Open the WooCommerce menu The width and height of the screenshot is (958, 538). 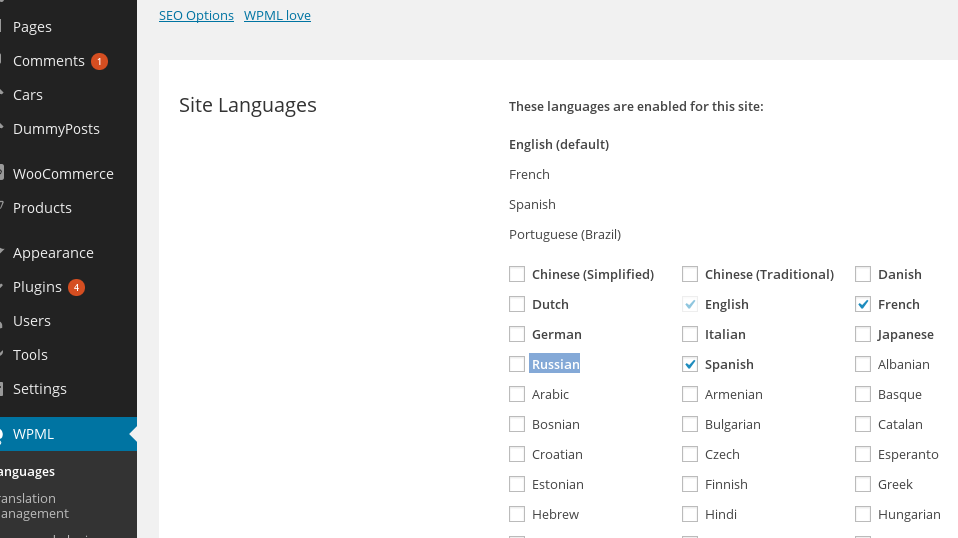[63, 174]
